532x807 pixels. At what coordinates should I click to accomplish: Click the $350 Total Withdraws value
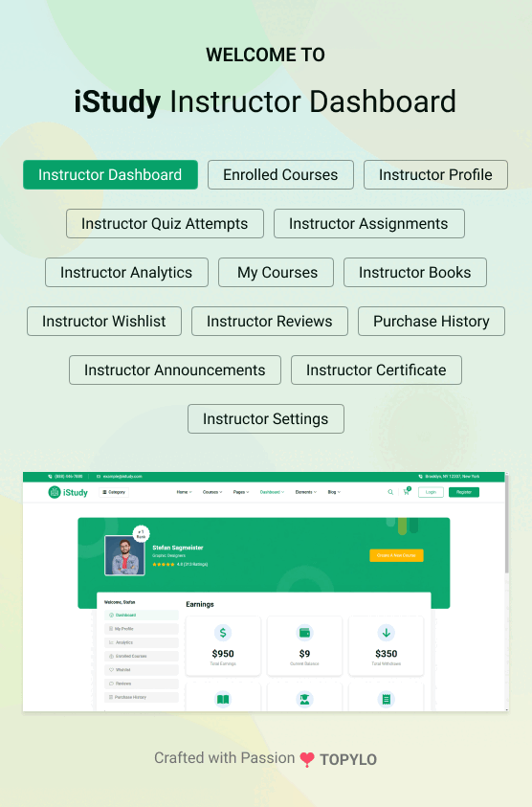coord(386,654)
